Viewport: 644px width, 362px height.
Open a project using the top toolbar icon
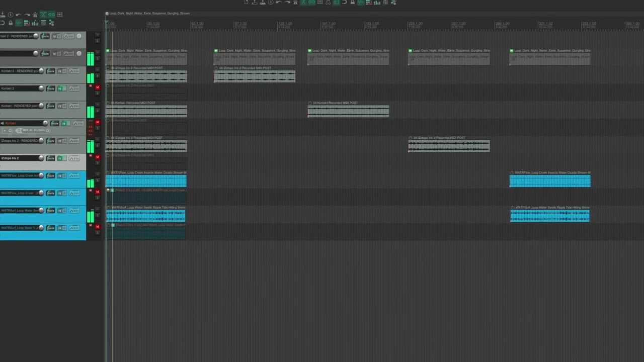pyautogui.click(x=255, y=3)
